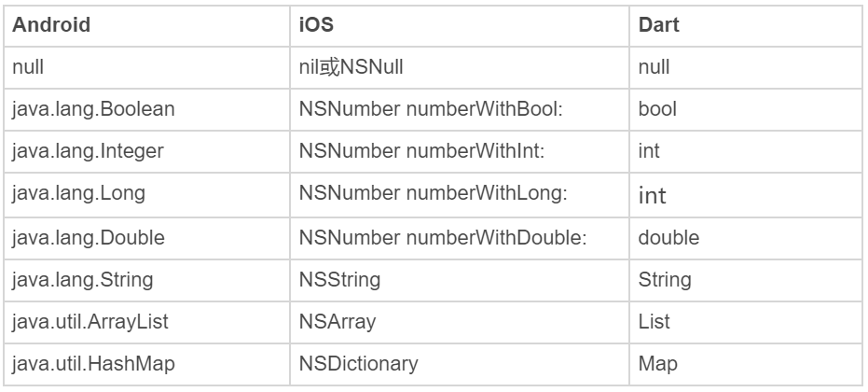Click the java.util.ArrayList cell
868x392 pixels.
pos(90,321)
